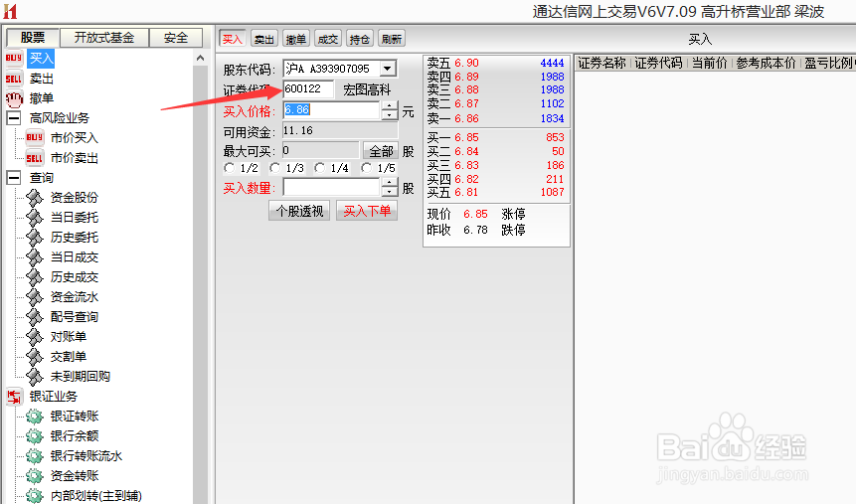
Task: Decrease 买入数量 with the down spinner
Action: click(x=390, y=192)
